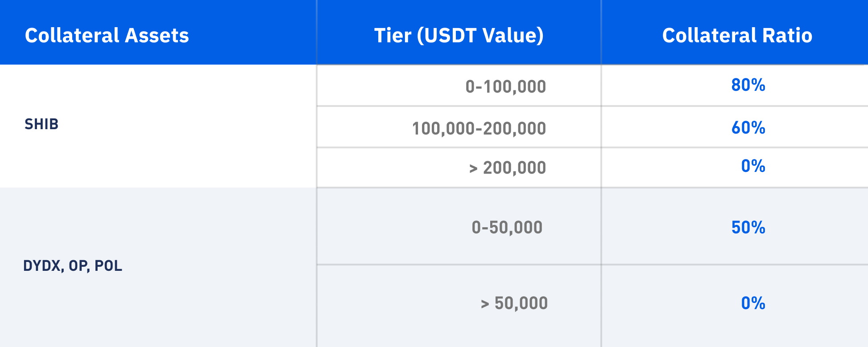The height and width of the screenshot is (347, 868).
Task: Click the > 200,000 tier cell
Action: tap(507, 168)
